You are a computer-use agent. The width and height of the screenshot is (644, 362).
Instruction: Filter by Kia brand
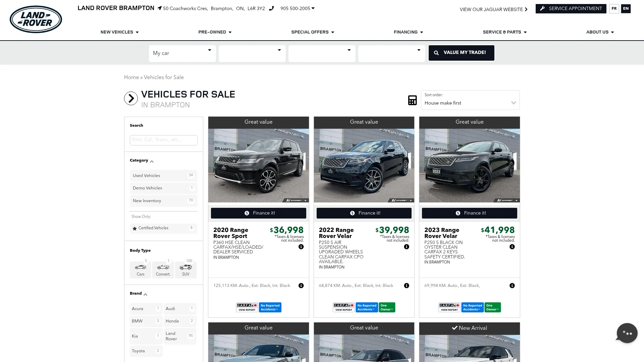tap(146, 336)
